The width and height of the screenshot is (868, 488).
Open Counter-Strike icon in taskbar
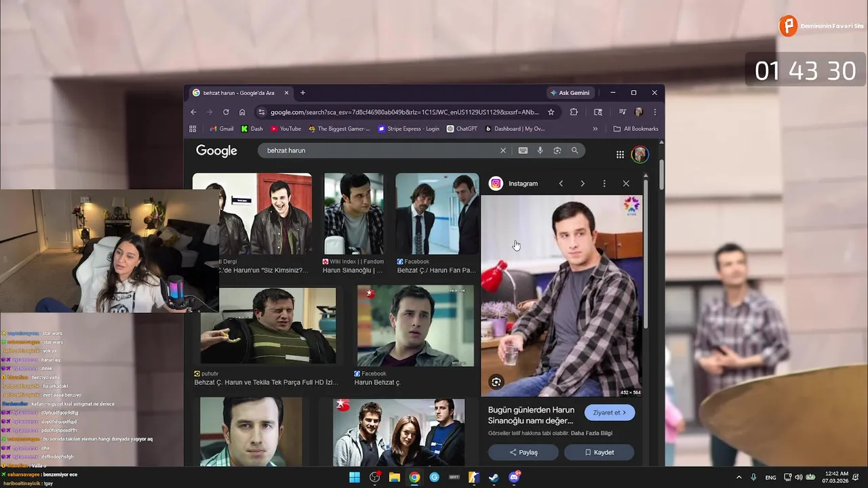[474, 477]
